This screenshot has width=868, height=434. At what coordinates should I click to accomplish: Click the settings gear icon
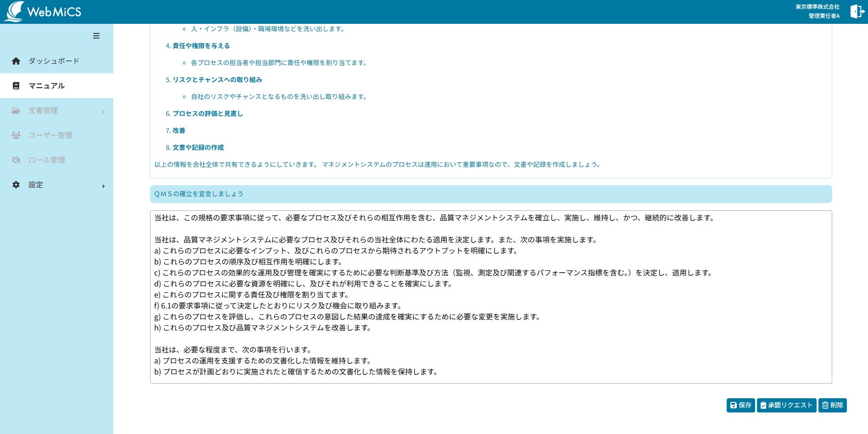16,185
